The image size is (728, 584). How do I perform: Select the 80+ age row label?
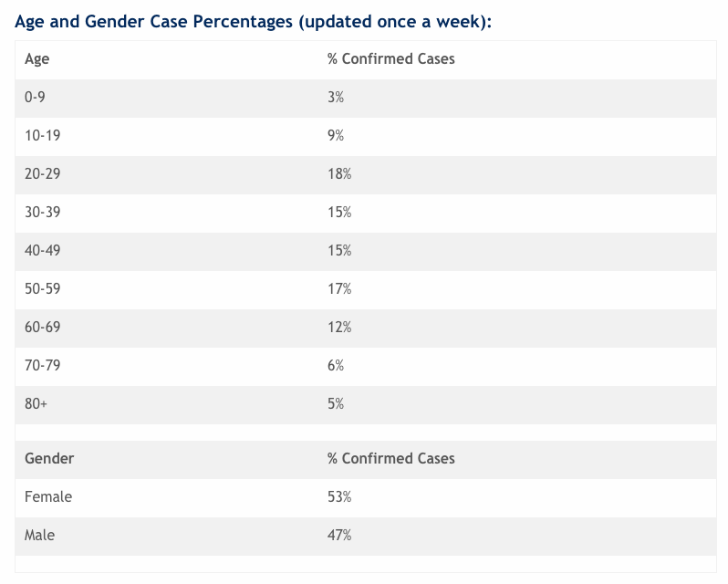pyautogui.click(x=36, y=404)
